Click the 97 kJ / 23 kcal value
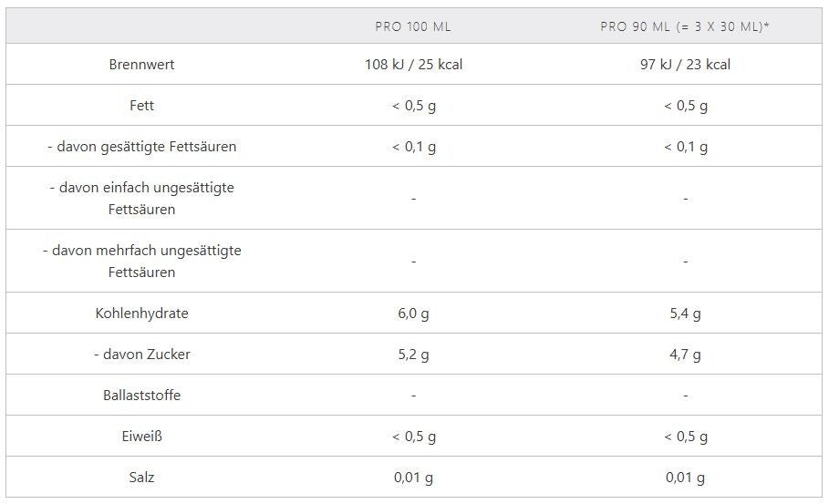The image size is (829, 504). click(685, 65)
